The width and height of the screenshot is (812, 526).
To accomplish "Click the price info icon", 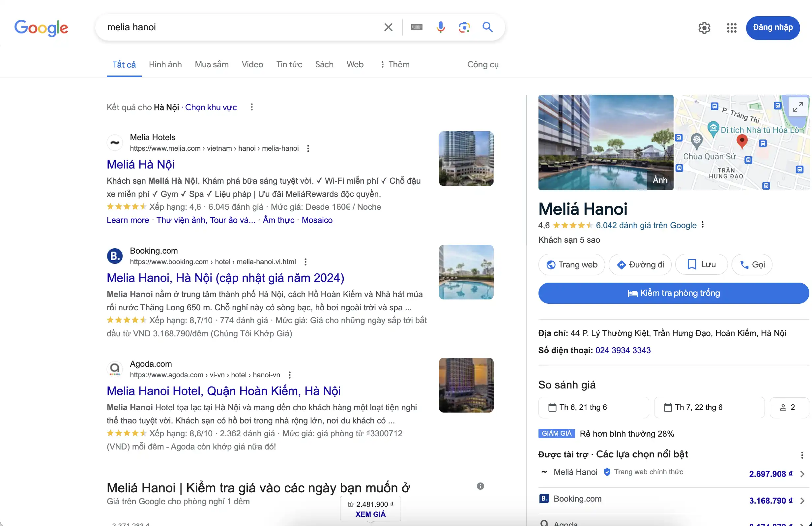I will (x=480, y=486).
